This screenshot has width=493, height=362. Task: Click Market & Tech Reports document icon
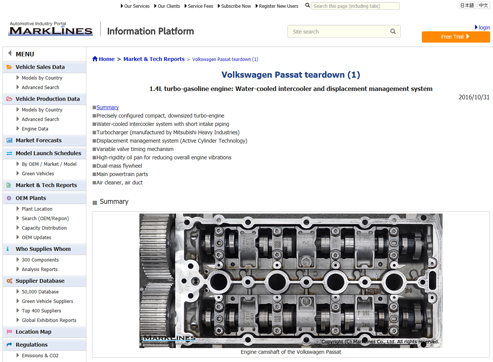(9, 185)
